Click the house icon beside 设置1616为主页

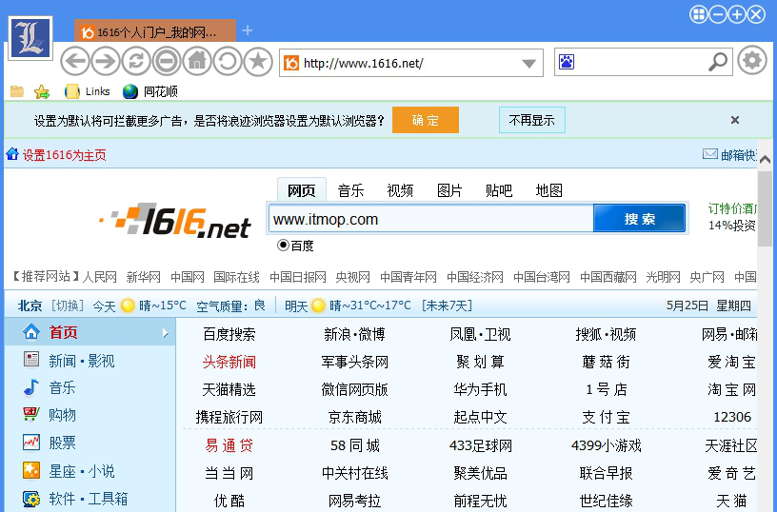(12, 154)
